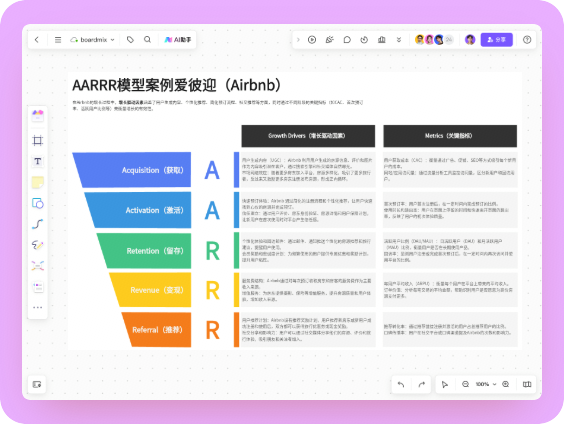This screenshot has width=564, height=424.
Task: Select the cursor pointer mode
Action: 445,384
